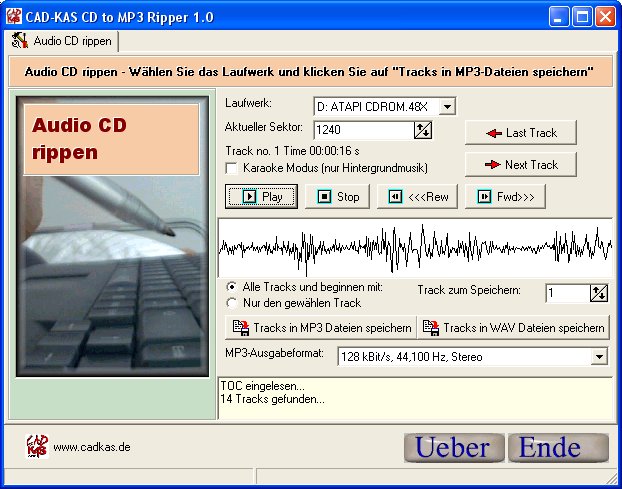622x489 pixels.
Task: Click the Play button
Action: pos(262,197)
